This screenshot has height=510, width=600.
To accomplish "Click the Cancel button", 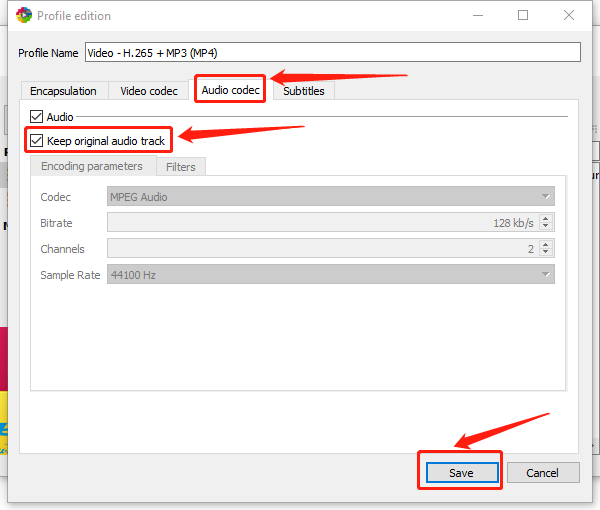I will pos(543,473).
